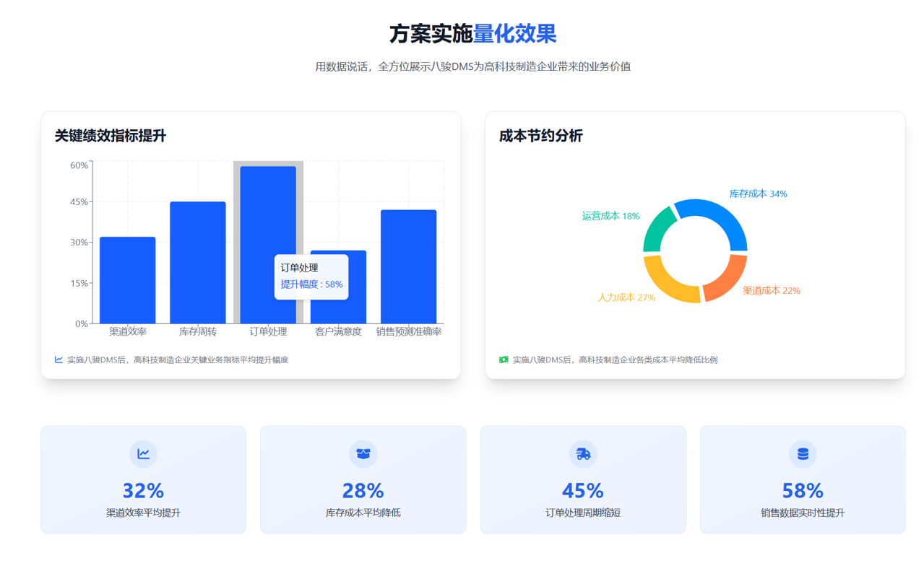
Task: Select the 58% 销售数据实时性提升 stat card
Action: [x=803, y=479]
